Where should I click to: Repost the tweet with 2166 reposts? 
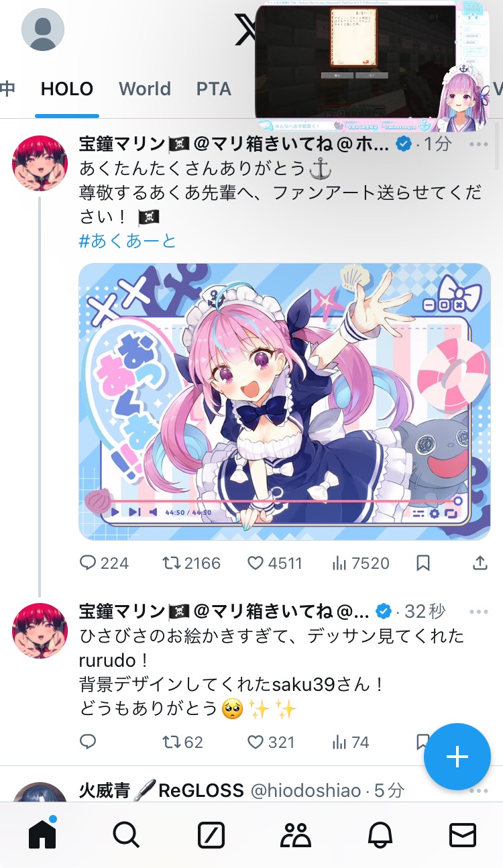[191, 563]
